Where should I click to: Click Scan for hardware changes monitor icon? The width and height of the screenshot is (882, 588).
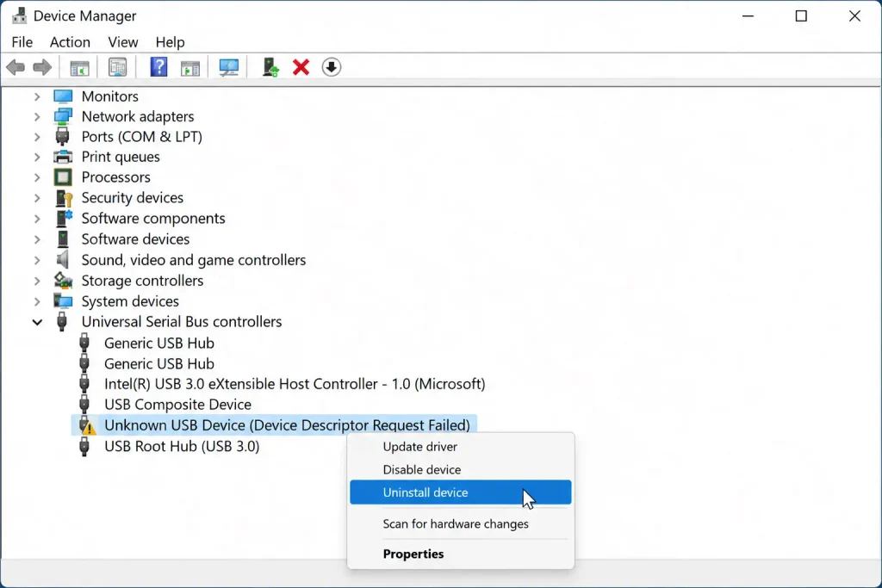point(228,68)
